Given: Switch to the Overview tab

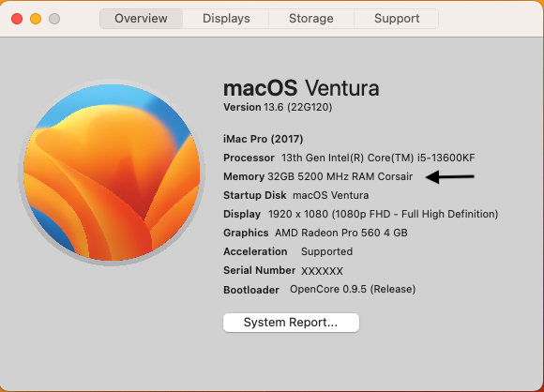Looking at the screenshot, I should click(x=142, y=19).
